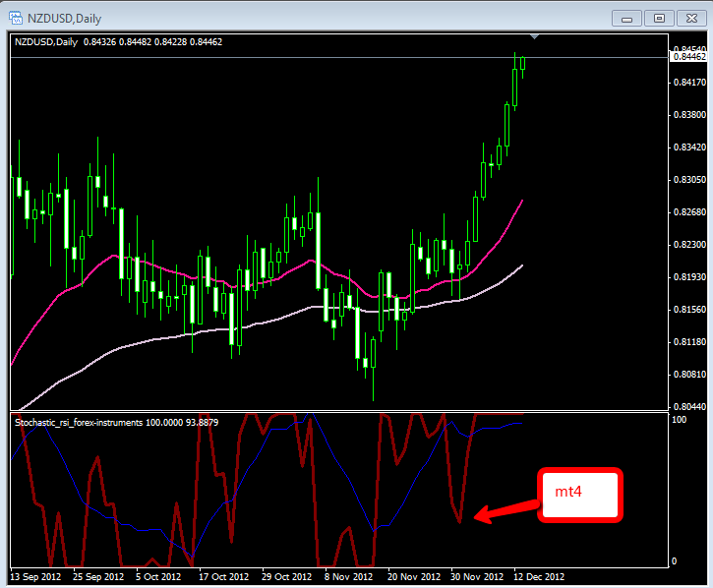
Task: Click the 30 Nov 2012 date label
Action: [x=477, y=576]
